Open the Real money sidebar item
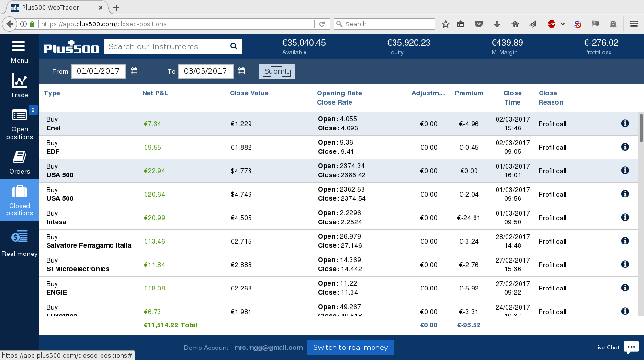This screenshot has height=360, width=644. [x=19, y=242]
